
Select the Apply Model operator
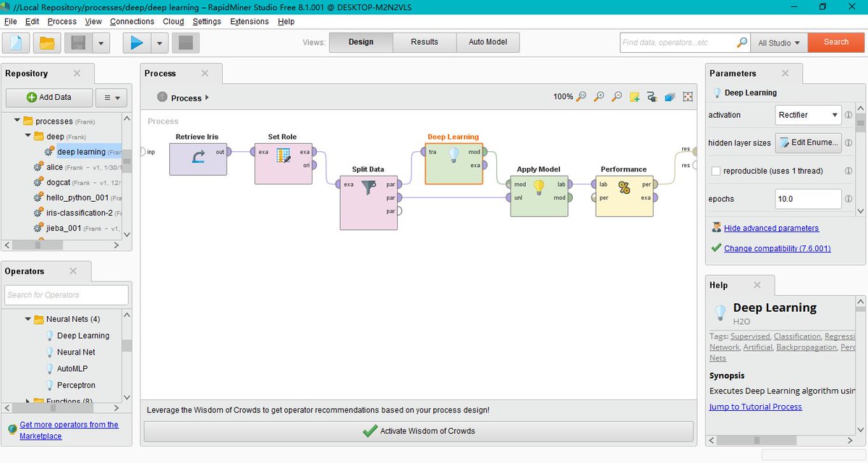coord(538,195)
